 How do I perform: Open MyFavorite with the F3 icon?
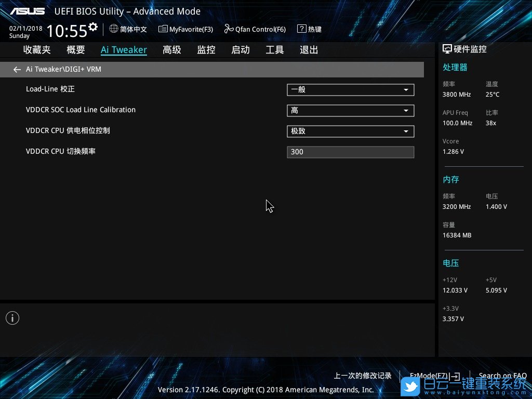tap(185, 29)
